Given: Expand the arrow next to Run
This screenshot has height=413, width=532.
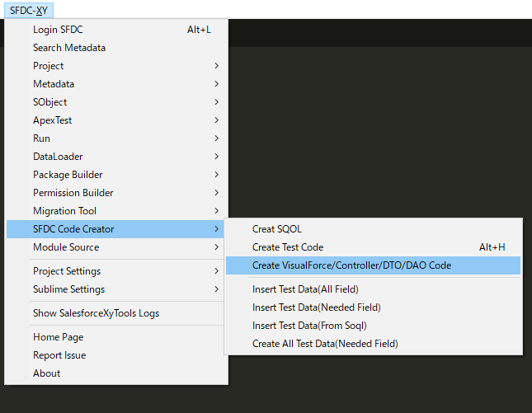Looking at the screenshot, I should point(216,138).
